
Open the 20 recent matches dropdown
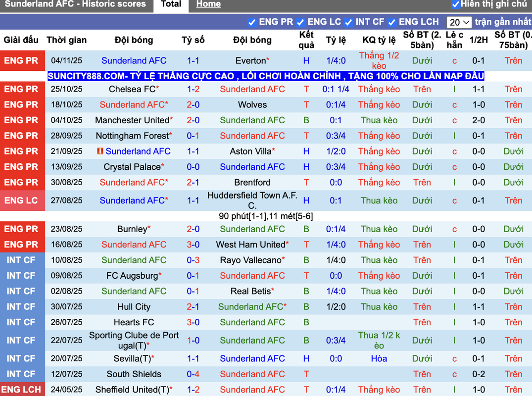coord(459,22)
